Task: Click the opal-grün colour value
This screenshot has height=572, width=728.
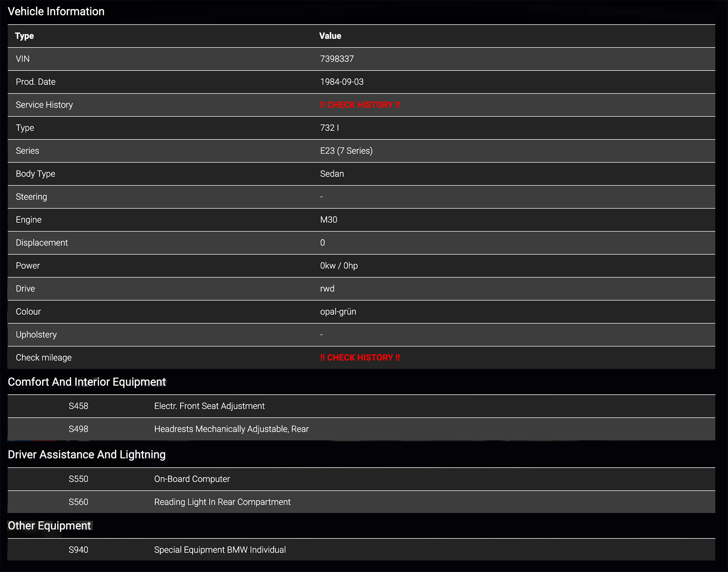Action: coord(338,312)
